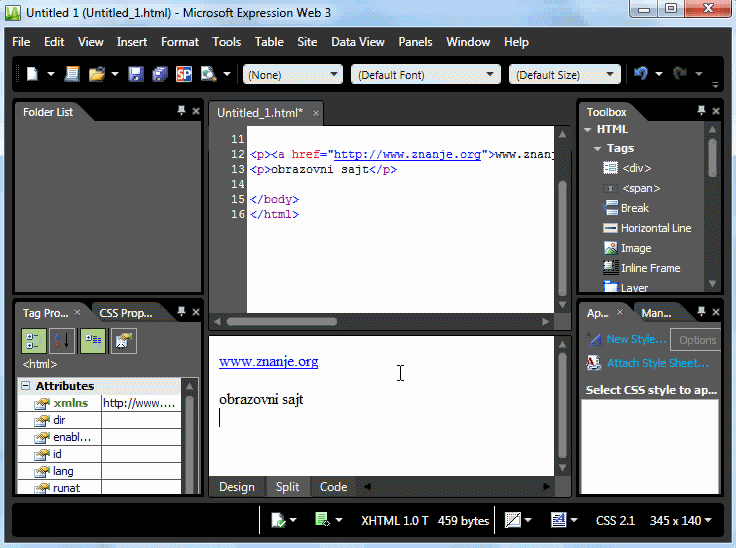Image resolution: width=736 pixels, height=548 pixels.
Task: Switch to the Code view tab
Action: tap(333, 487)
